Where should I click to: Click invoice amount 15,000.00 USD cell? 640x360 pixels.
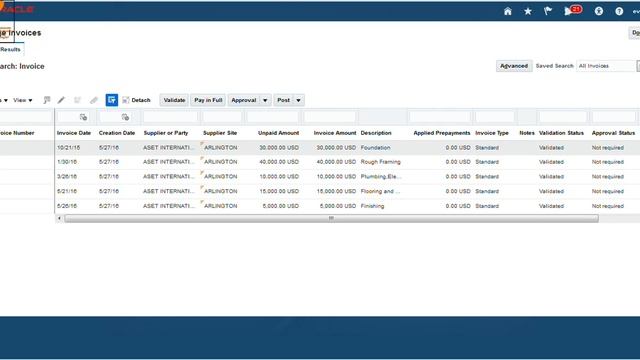(x=336, y=191)
